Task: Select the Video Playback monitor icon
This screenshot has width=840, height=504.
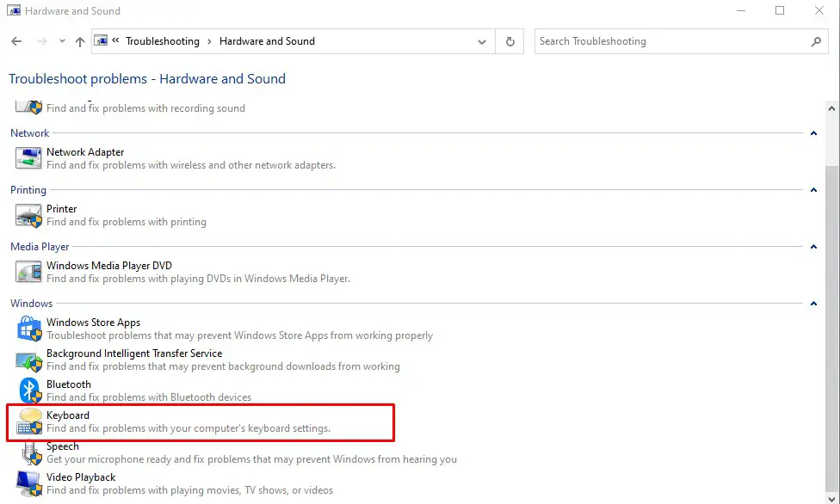Action: pyautogui.click(x=28, y=483)
